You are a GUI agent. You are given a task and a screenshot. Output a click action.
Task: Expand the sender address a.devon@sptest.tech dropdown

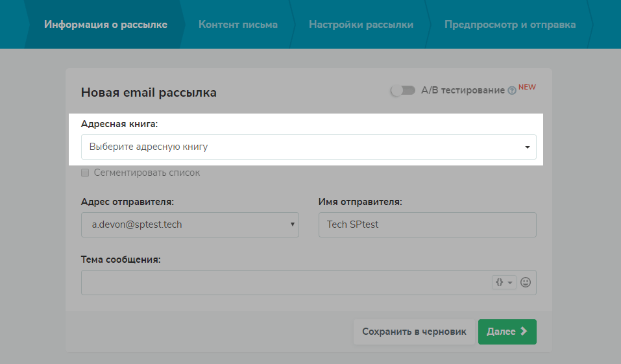(x=189, y=224)
